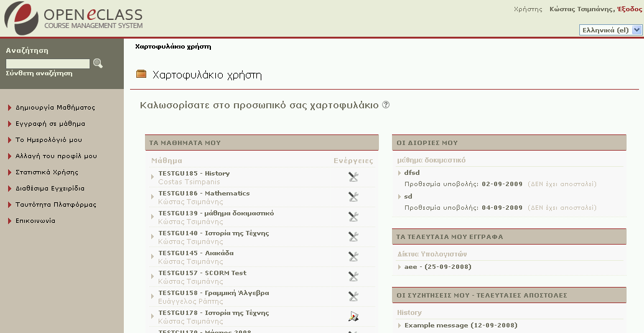
Task: Click the search magnifier icon
Action: click(98, 63)
